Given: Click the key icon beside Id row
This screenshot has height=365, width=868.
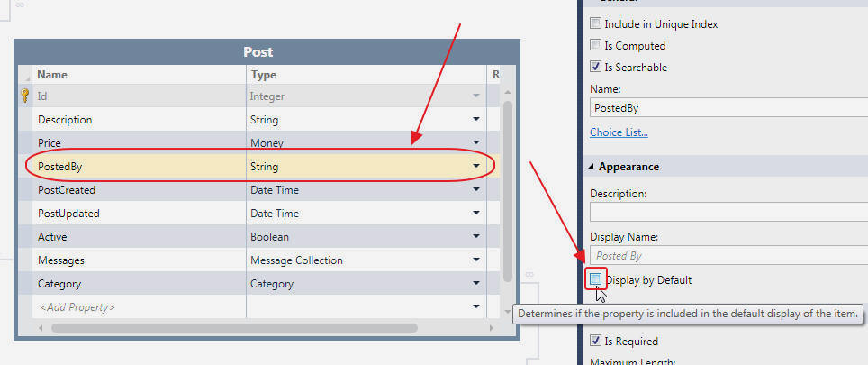Looking at the screenshot, I should pos(25,96).
